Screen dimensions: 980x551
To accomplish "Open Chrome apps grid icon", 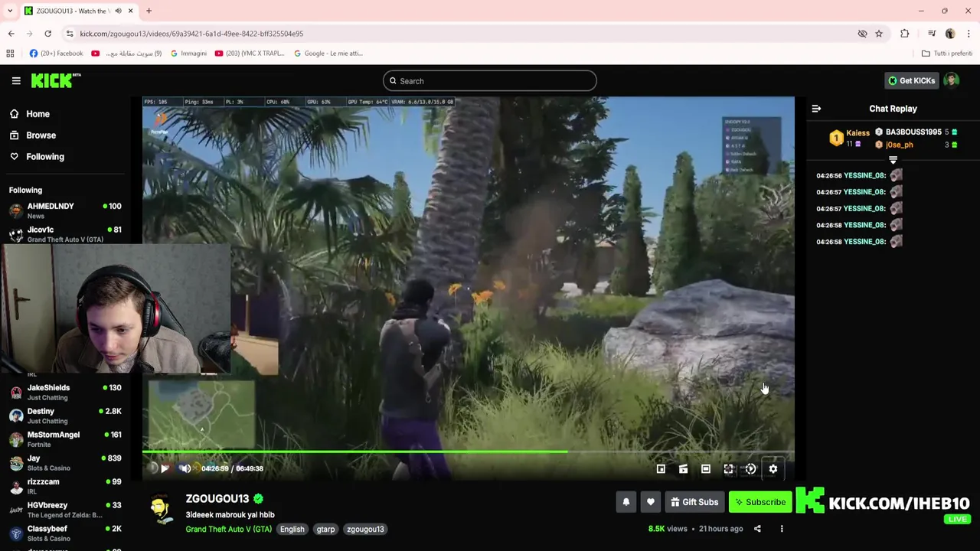I will [x=10, y=54].
